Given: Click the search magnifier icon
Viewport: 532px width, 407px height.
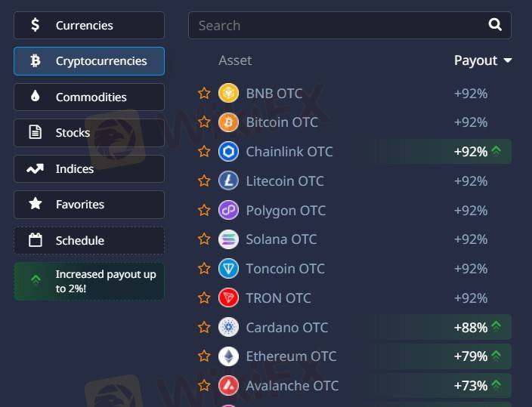Looking at the screenshot, I should (495, 25).
